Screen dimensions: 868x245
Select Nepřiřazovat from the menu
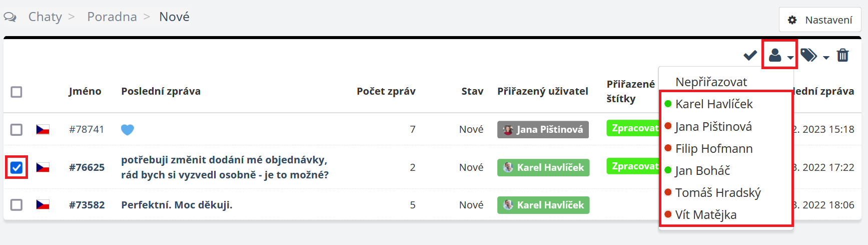[711, 82]
